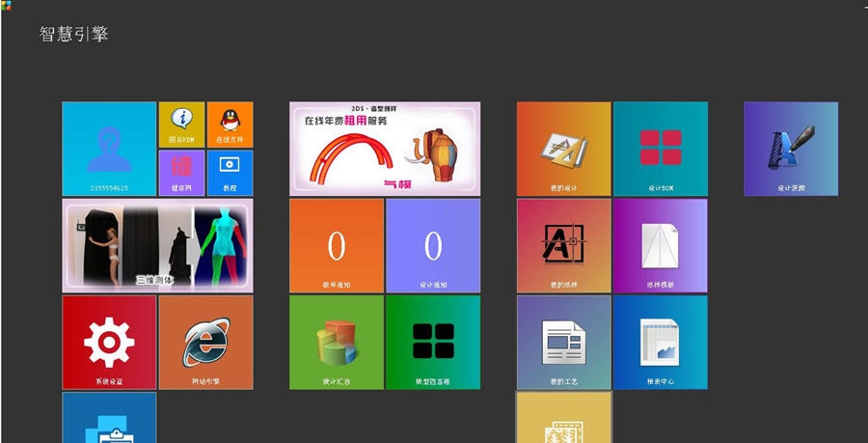Launch 网站引擎 Internet Explorer tile
The width and height of the screenshot is (868, 443).
pos(206,343)
